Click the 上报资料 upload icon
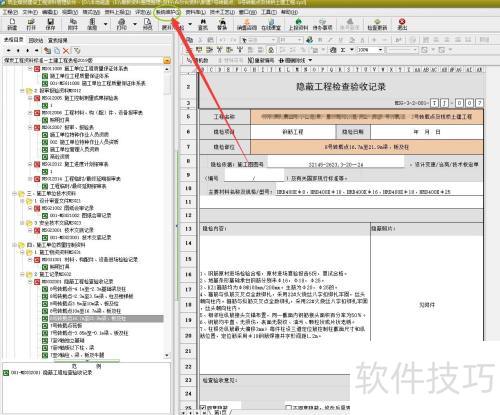Viewport: 500px width, 415px height. tap(298, 24)
